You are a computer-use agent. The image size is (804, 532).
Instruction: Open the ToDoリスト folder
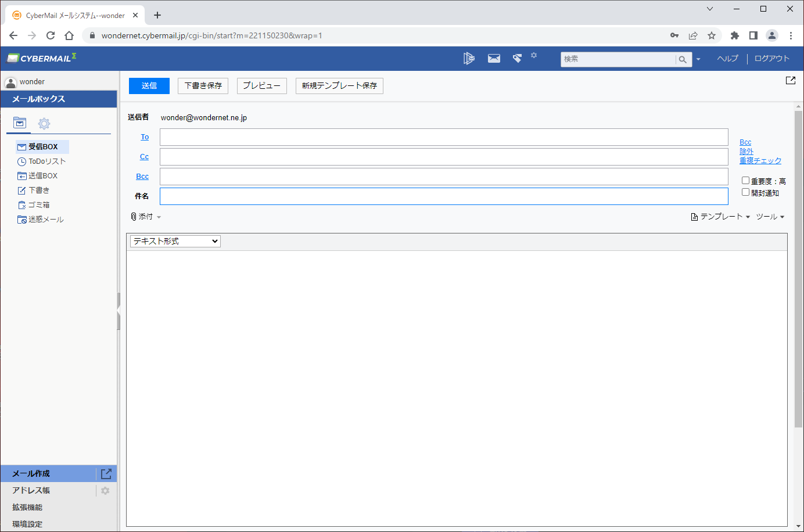click(x=42, y=161)
